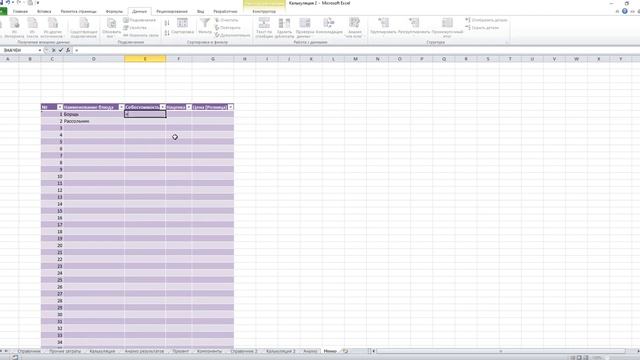The image size is (640, 360).
Task: Click Clear filter in the ribbon
Action: click(227, 20)
